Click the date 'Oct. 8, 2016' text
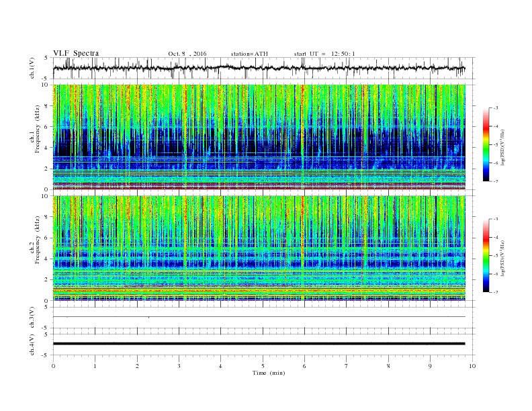 187,54
